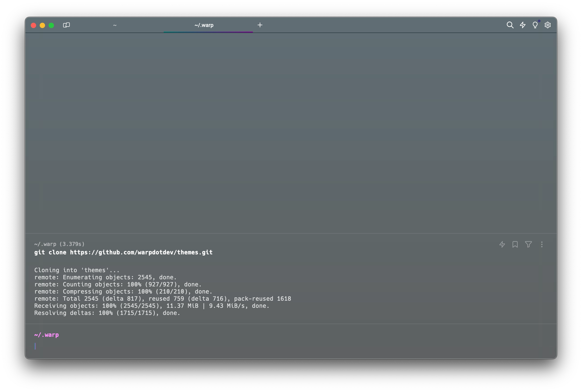This screenshot has height=392, width=582.
Task: Open the tab panel icon in title bar
Action: click(66, 25)
